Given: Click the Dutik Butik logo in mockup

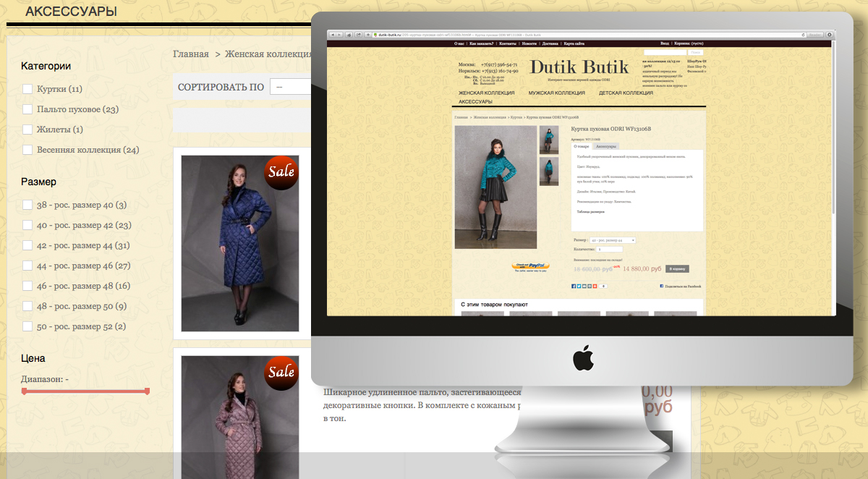Looking at the screenshot, I should pyautogui.click(x=579, y=67).
